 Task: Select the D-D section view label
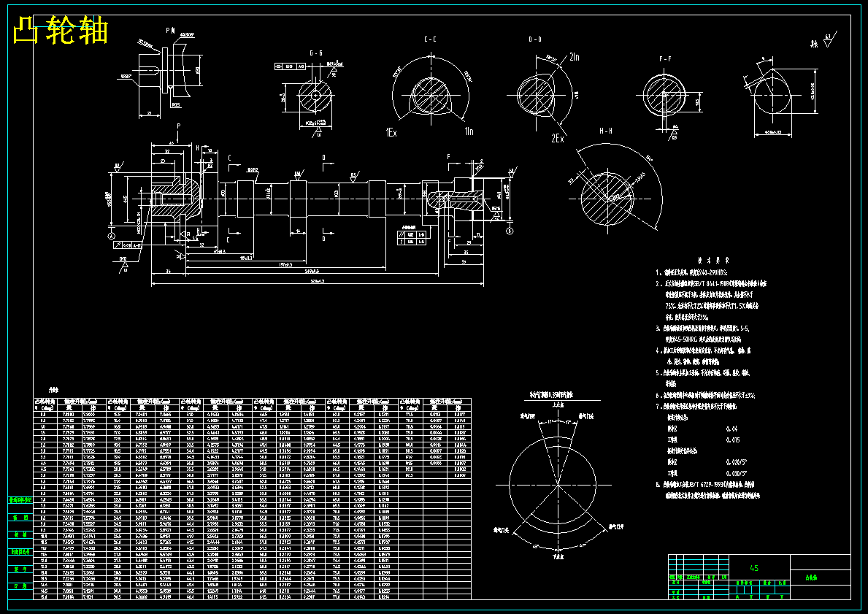tap(535, 39)
